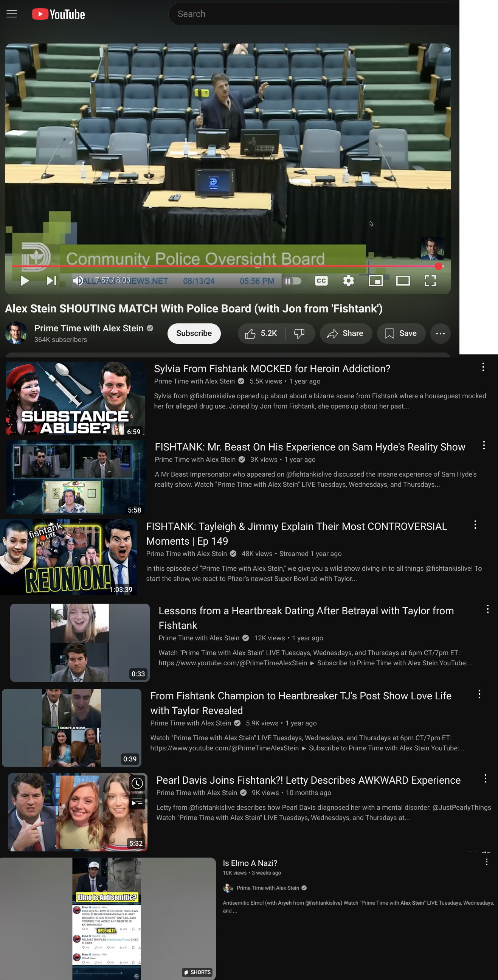Screen dimensions: 498x980
Task: Open Pearl Davis Joins Fishtank video title
Action: 309,780
